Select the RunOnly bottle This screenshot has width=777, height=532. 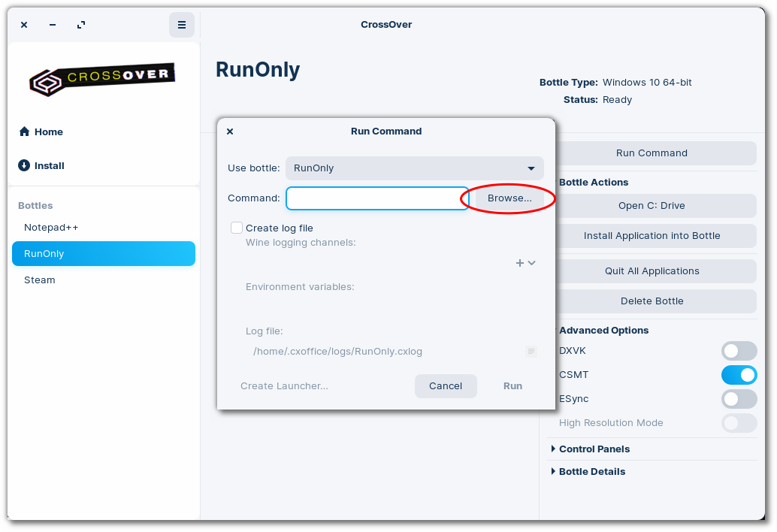104,254
